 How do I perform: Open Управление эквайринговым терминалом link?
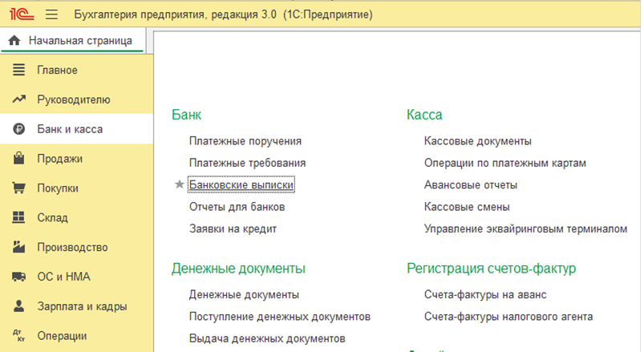click(525, 229)
